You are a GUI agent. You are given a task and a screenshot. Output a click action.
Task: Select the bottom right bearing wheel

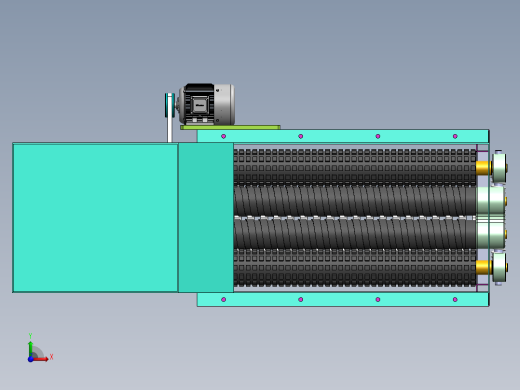(500, 268)
